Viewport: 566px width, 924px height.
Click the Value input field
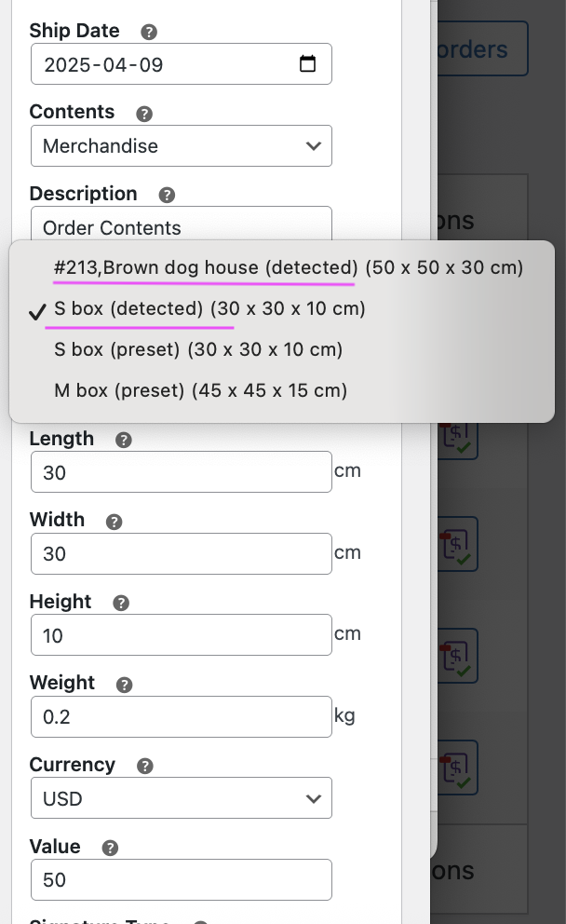coord(182,880)
